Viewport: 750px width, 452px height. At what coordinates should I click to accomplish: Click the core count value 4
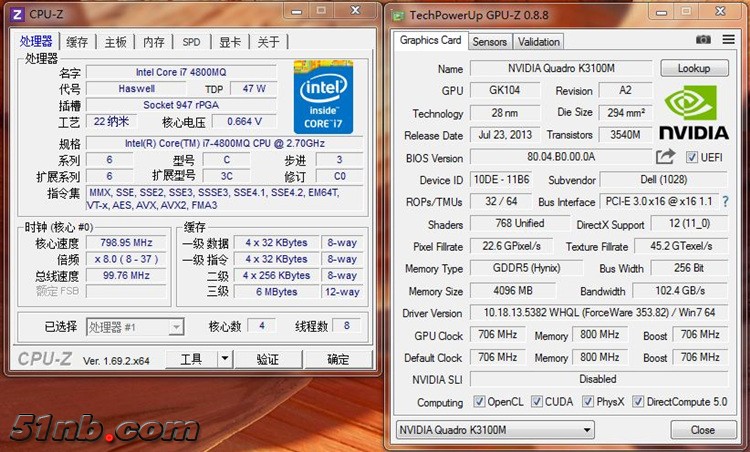[262, 326]
